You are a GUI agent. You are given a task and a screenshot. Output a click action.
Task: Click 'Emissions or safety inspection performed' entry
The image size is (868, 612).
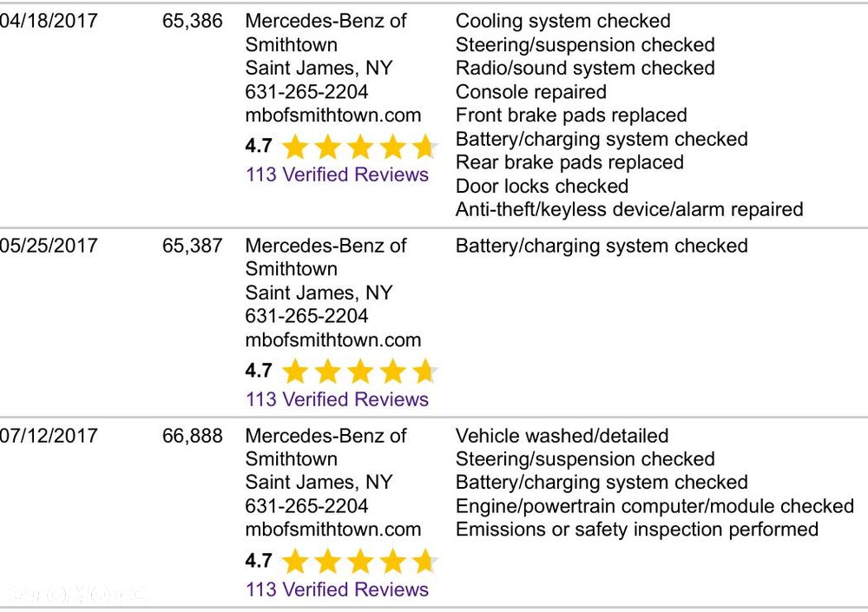pyautogui.click(x=637, y=530)
